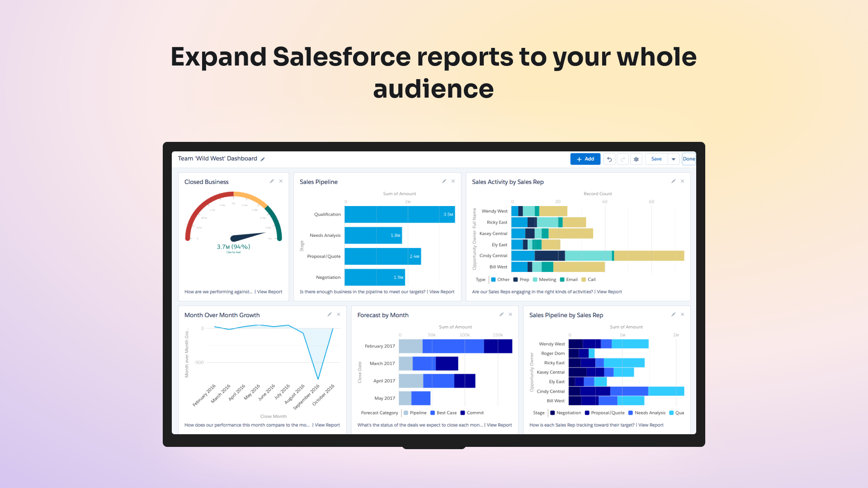Click the Save button
This screenshot has width=868, height=488.
[656, 159]
